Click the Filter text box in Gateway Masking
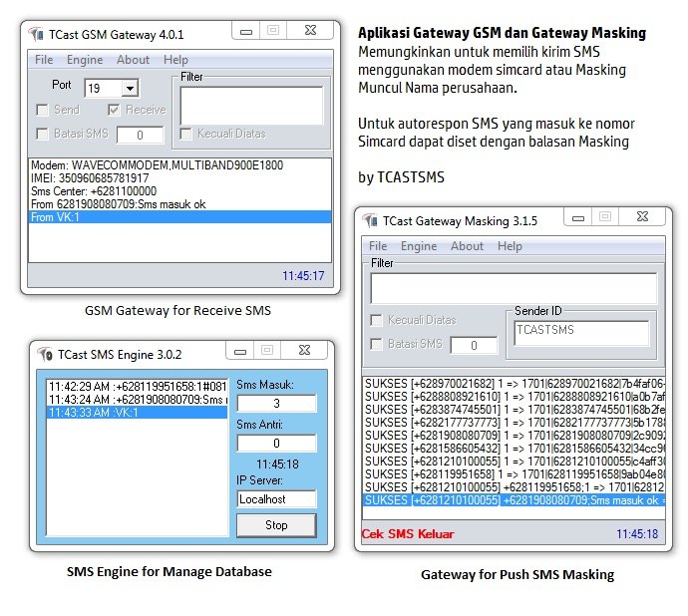688x616 pixels. (x=514, y=288)
